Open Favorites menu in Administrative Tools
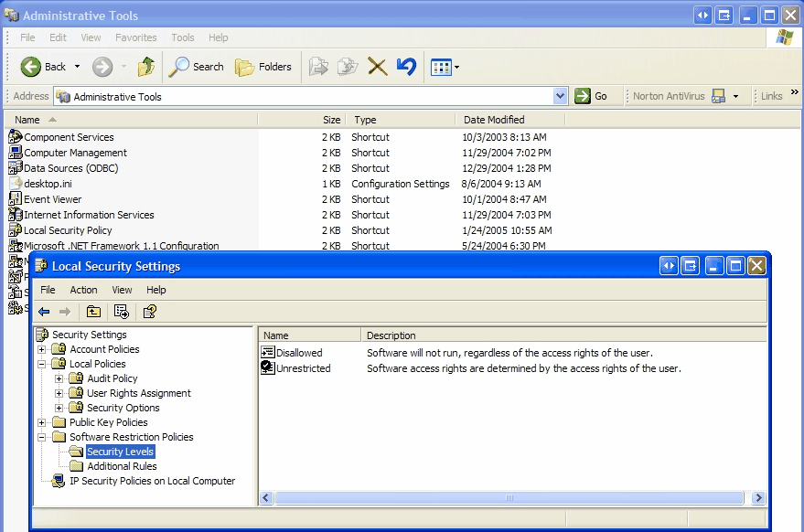Viewport: 804px width, 532px height. click(136, 37)
